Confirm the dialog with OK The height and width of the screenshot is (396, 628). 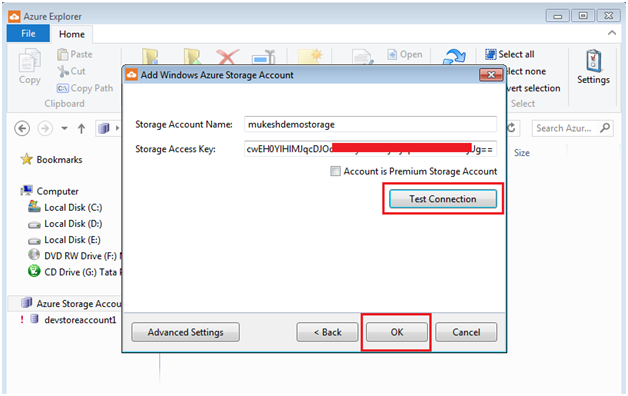(x=397, y=332)
